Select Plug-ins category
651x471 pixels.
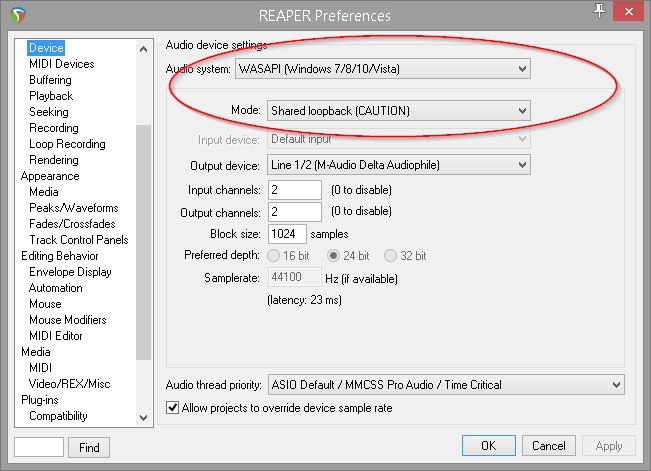(39, 400)
